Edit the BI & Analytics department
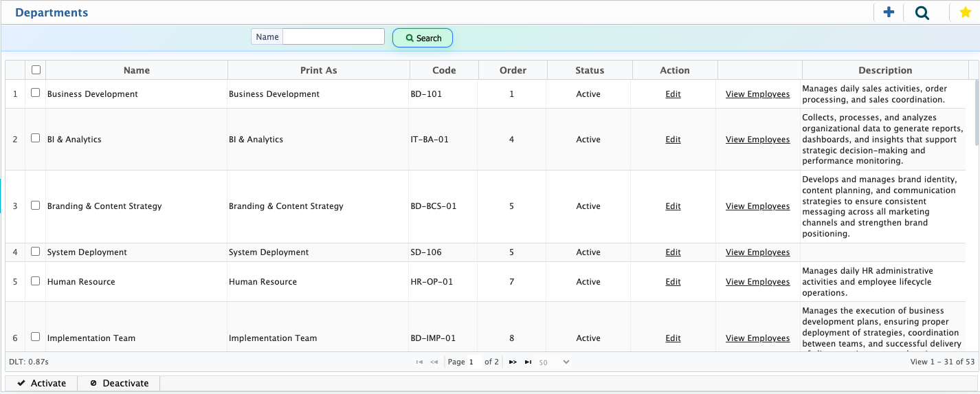Viewport: 980px width, 394px height. point(673,140)
